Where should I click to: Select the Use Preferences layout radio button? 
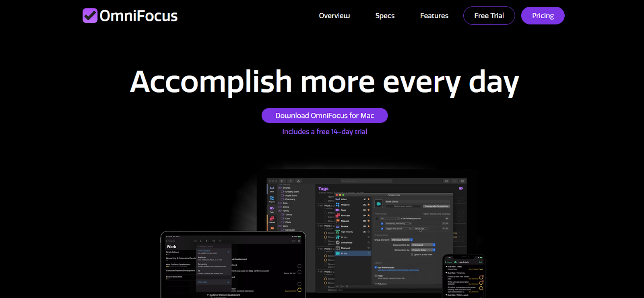pyautogui.click(x=376, y=267)
